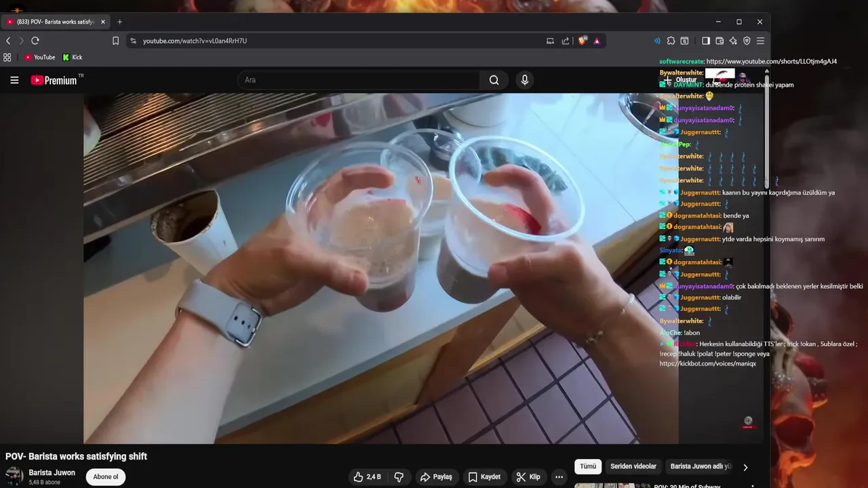Open the Brave Wallet icon
Image resolution: width=868 pixels, height=488 pixels.
719,41
